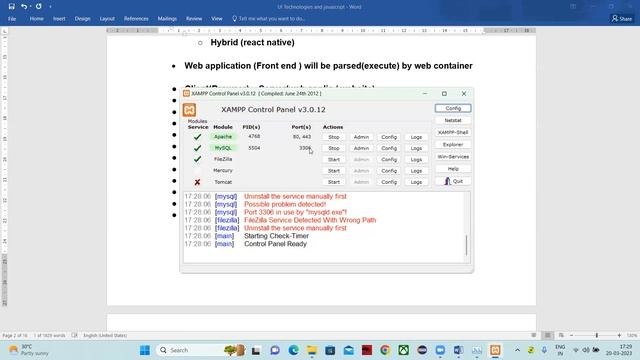Viewport: 640px width, 360px height.
Task: Stop the Apache module
Action: (x=334, y=137)
